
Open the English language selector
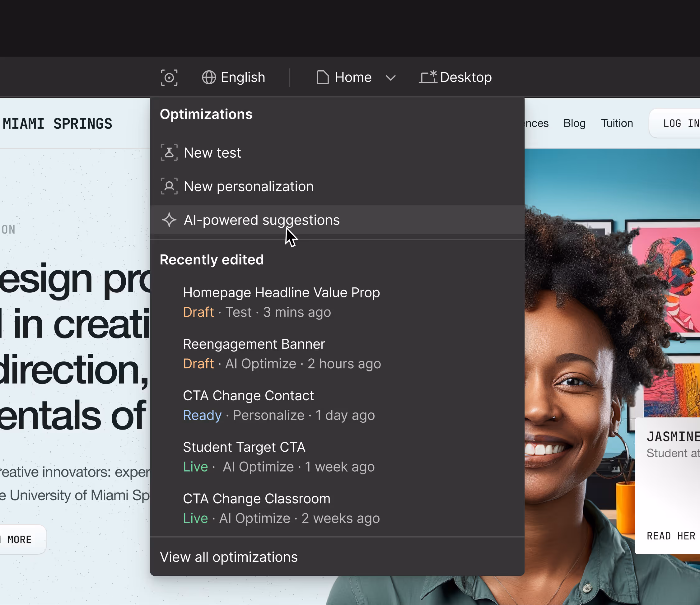243,78
